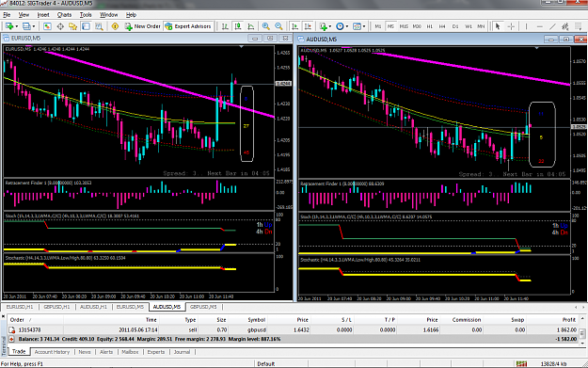The width and height of the screenshot is (588, 368).
Task: Click the New Order button
Action: 142,26
